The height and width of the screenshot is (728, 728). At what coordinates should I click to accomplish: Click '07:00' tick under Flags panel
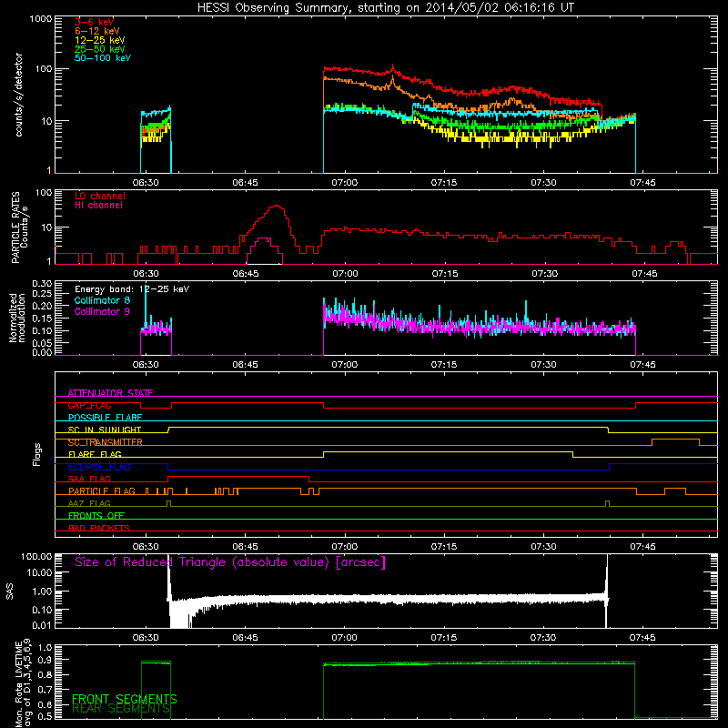[345, 547]
